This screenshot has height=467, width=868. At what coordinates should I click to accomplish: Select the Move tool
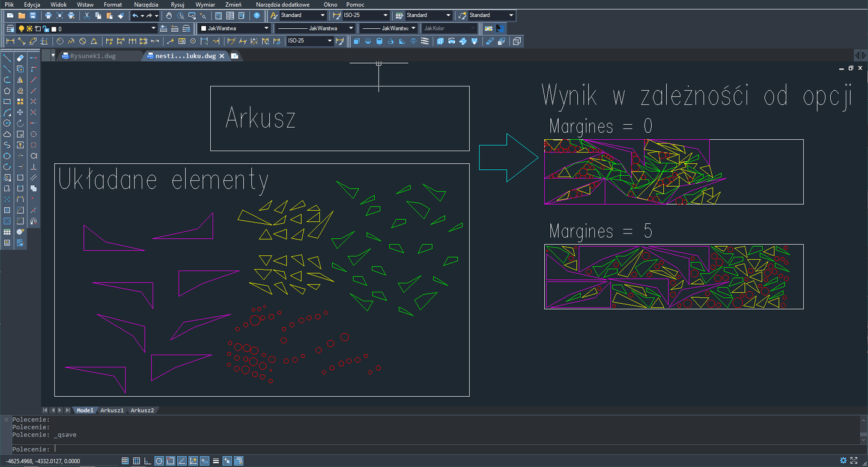pyautogui.click(x=20, y=112)
